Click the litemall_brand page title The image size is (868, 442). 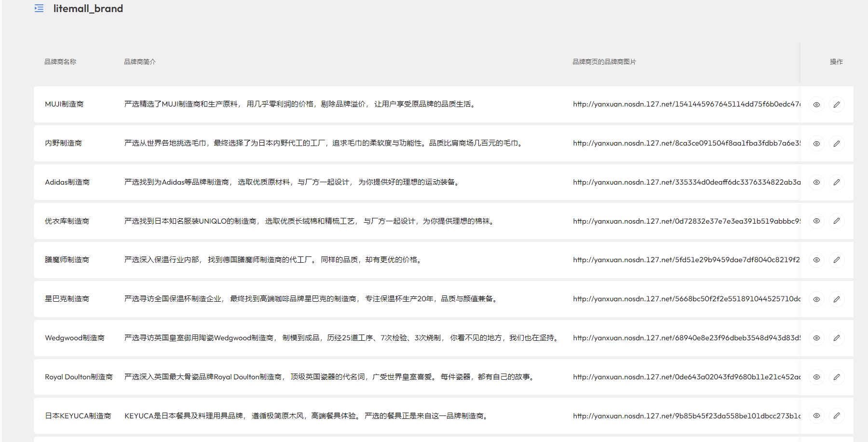pyautogui.click(x=88, y=8)
